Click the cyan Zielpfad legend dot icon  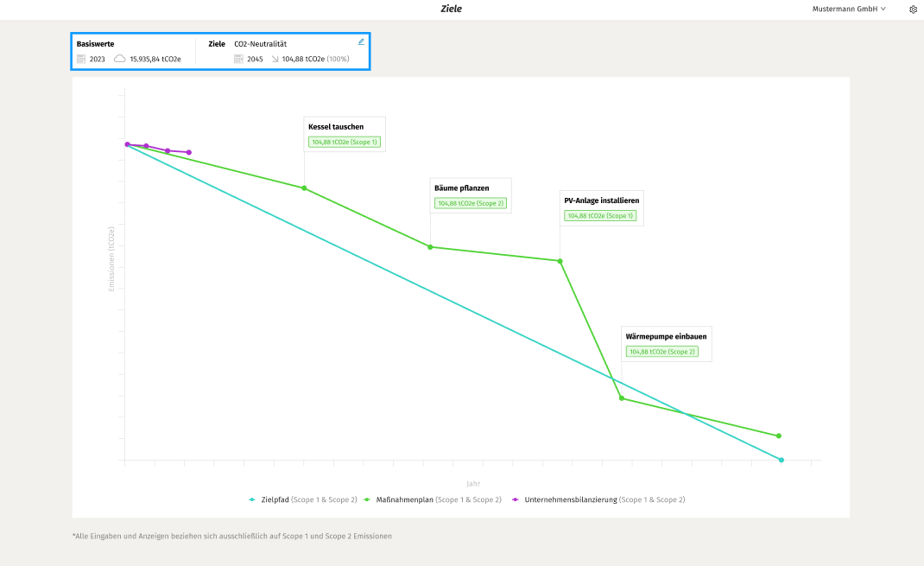click(250, 499)
